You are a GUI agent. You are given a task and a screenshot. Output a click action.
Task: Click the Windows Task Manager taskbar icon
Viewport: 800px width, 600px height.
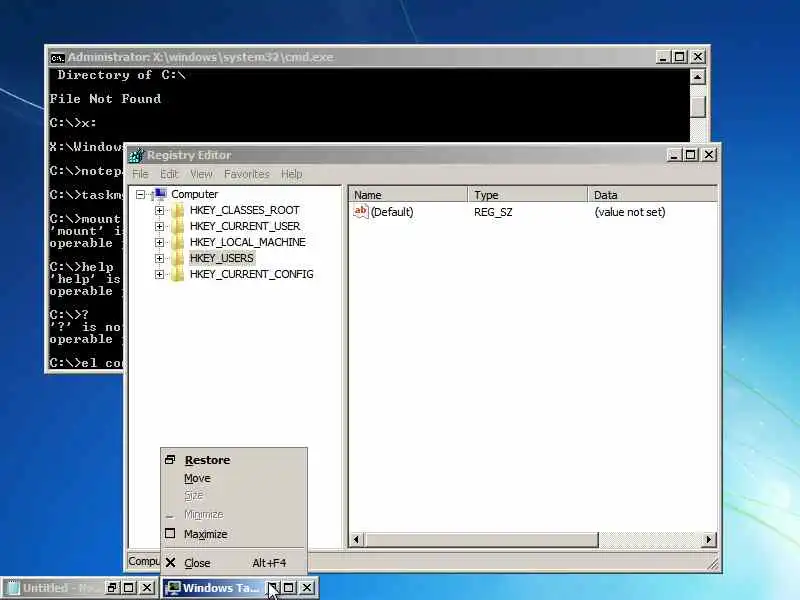tap(173, 588)
